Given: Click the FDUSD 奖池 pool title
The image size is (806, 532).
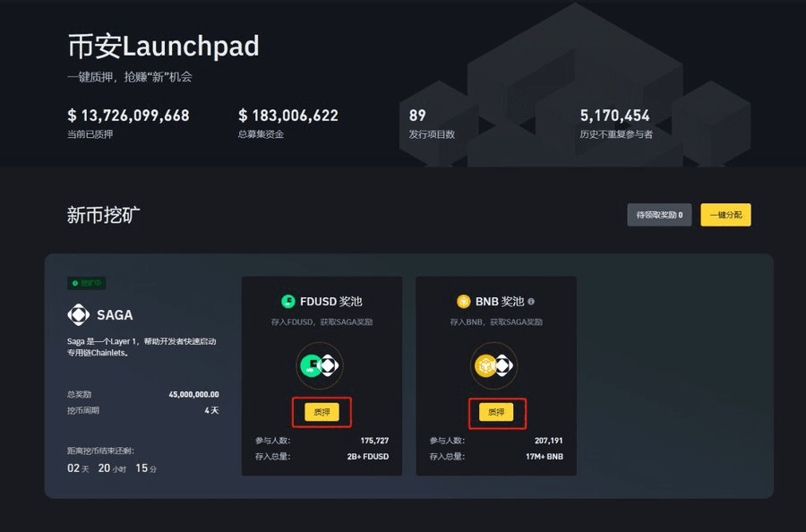Looking at the screenshot, I should pos(331,301).
